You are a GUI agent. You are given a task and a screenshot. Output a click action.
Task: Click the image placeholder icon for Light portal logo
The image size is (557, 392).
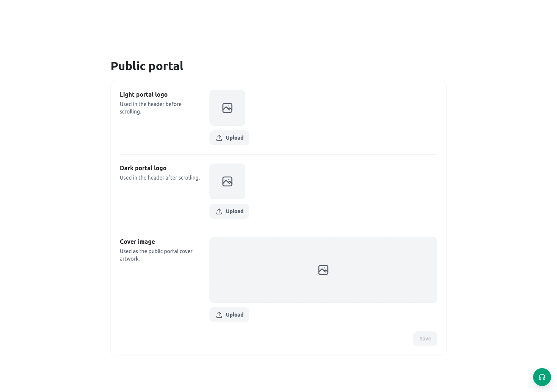pyautogui.click(x=227, y=108)
